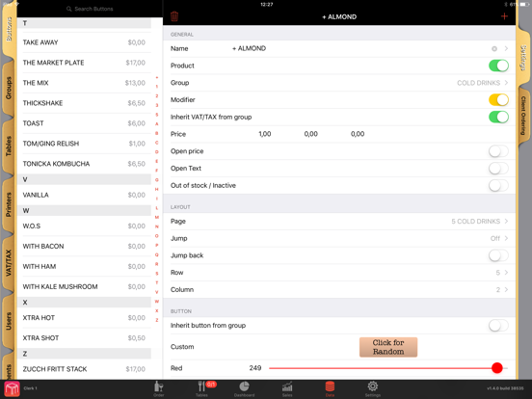Switch to the Tables side tab
This screenshot has width=532, height=399.
pos(9,146)
